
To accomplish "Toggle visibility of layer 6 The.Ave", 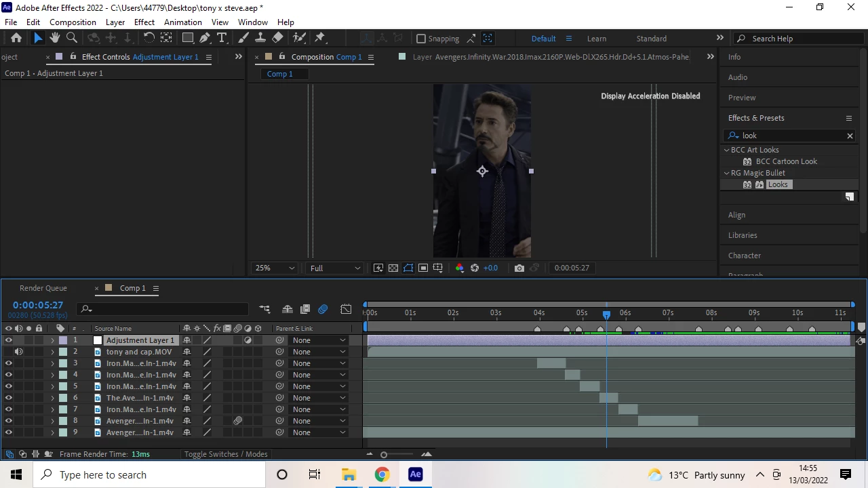I will [9, 398].
